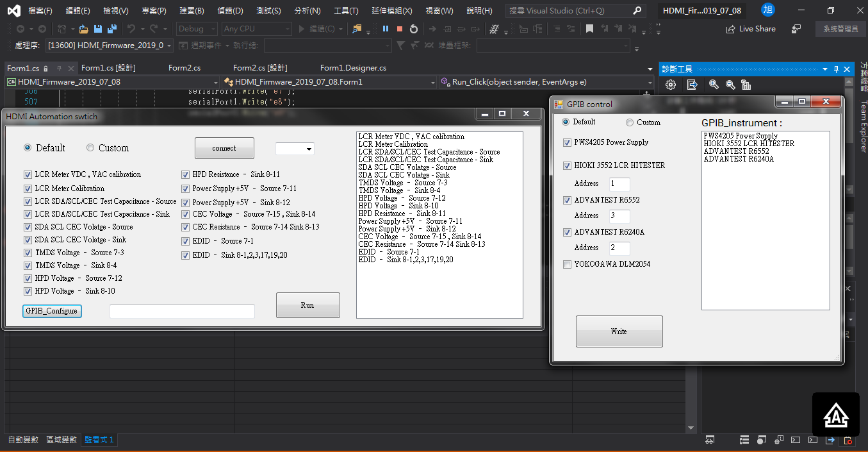Screen dimensions: 868x452
Task: Click the Visual Studio search box
Action: (575, 11)
